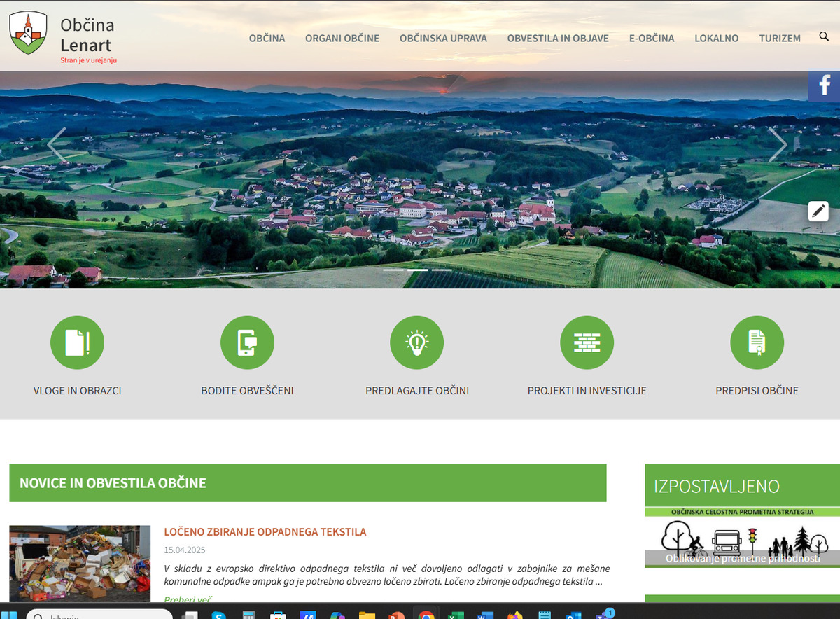
Task: Click the PREDPISI OBČINE document icon
Action: coord(757,342)
